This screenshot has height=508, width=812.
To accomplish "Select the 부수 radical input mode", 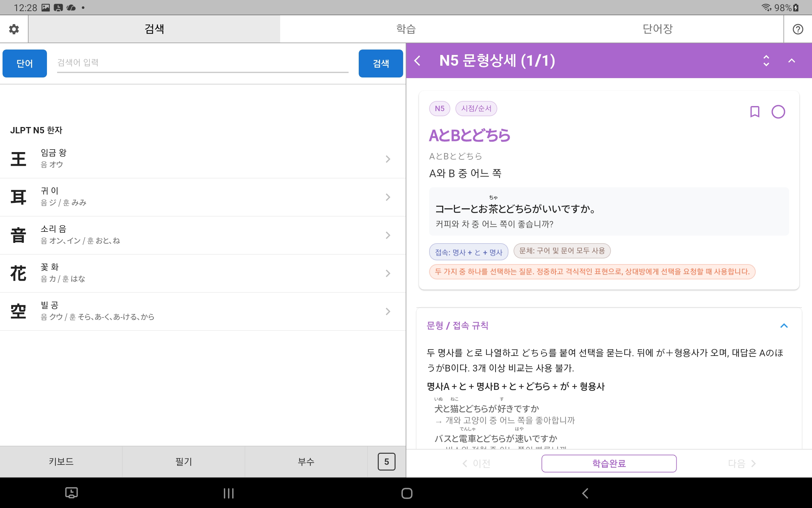I will click(306, 462).
